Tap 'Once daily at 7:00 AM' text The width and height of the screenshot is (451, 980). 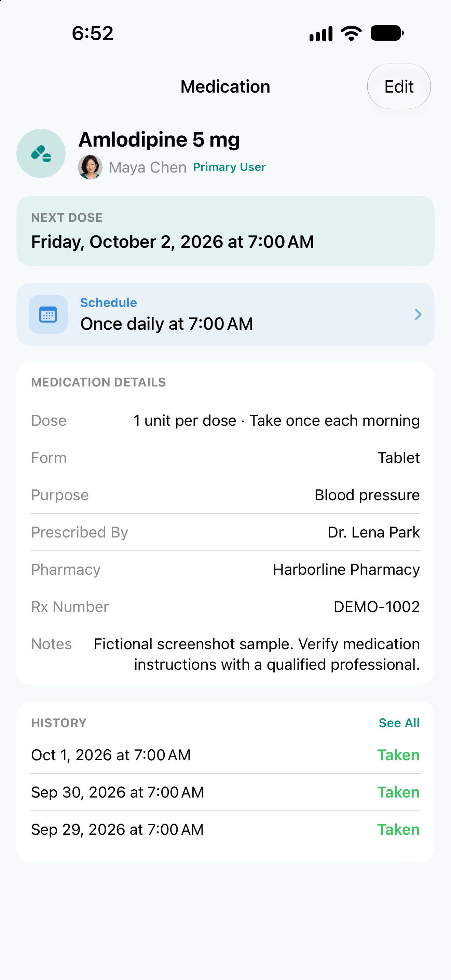click(x=166, y=324)
